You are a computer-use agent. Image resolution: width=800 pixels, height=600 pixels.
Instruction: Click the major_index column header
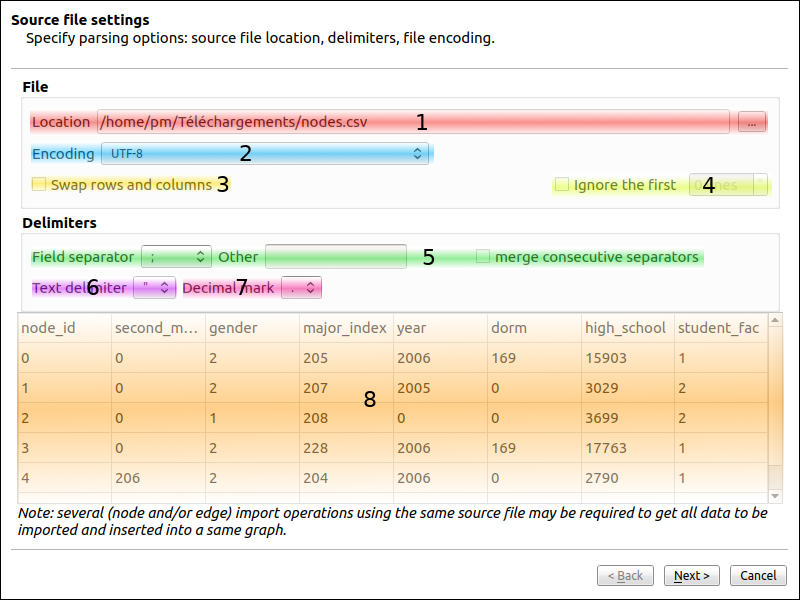click(345, 328)
